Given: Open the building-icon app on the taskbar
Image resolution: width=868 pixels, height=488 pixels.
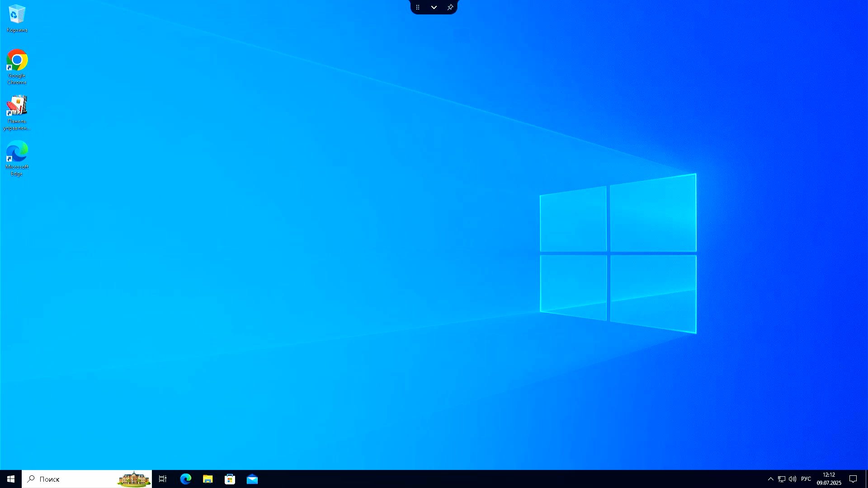Looking at the screenshot, I should click(133, 479).
